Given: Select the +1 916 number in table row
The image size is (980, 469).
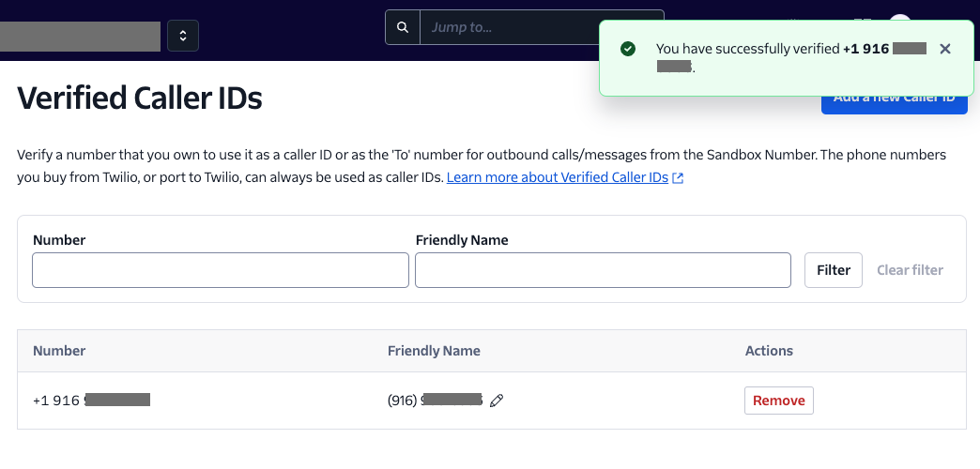Looking at the screenshot, I should point(91,401).
